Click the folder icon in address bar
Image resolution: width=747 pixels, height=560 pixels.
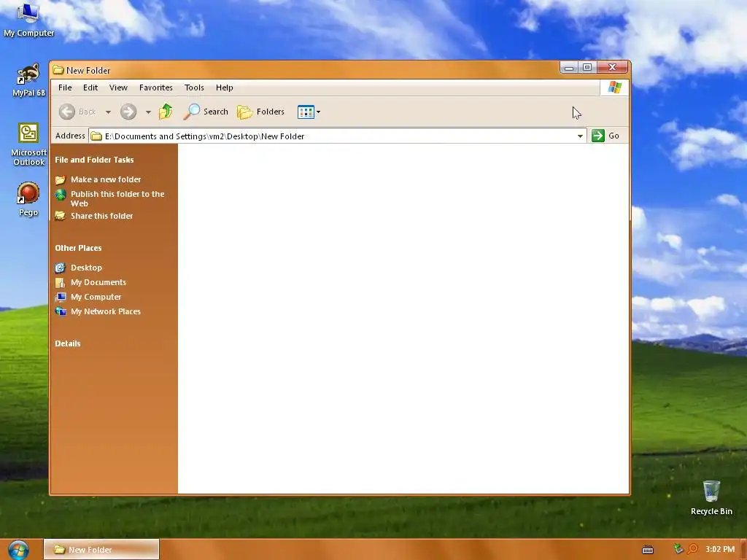coord(96,136)
